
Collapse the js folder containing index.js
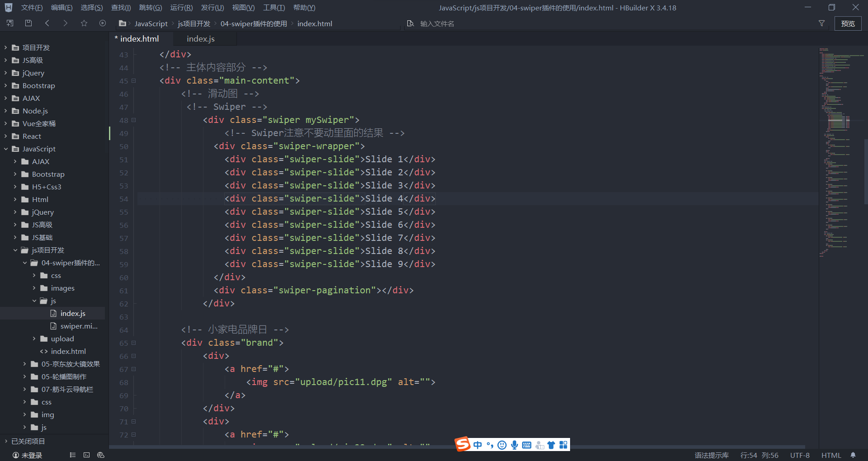click(33, 301)
